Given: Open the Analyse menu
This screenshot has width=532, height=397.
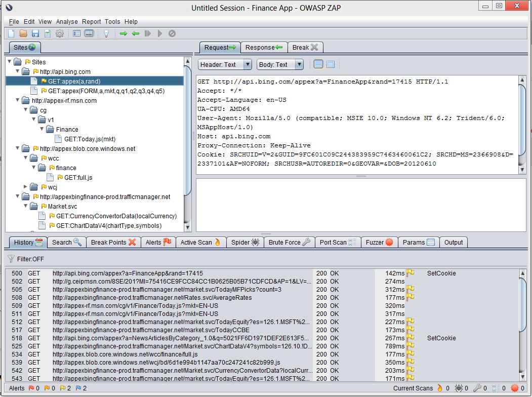Looking at the screenshot, I should click(x=67, y=22).
